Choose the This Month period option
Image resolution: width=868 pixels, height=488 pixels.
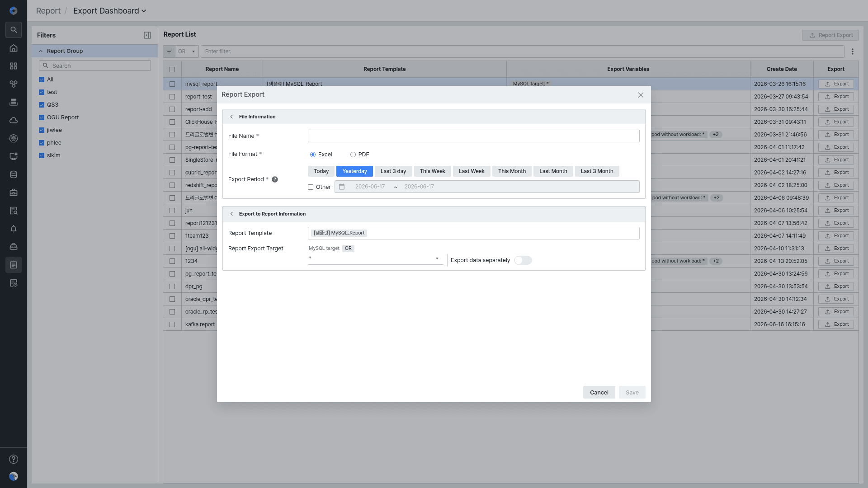tap(512, 171)
